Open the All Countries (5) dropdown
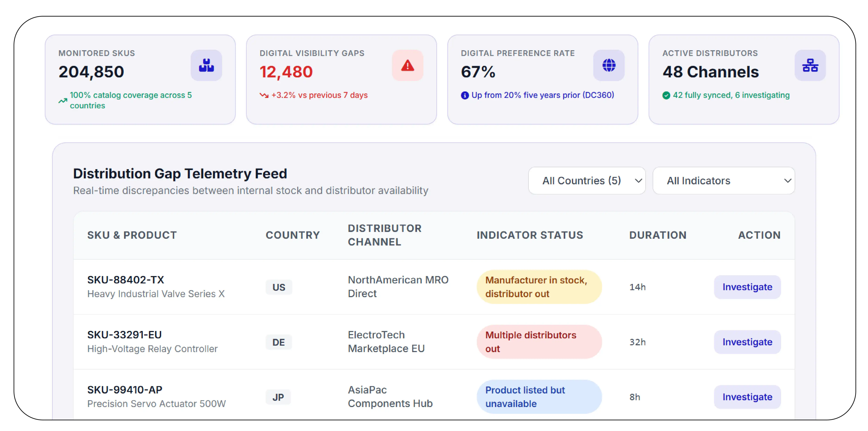Viewport: 868px width, 431px height. 587,181
